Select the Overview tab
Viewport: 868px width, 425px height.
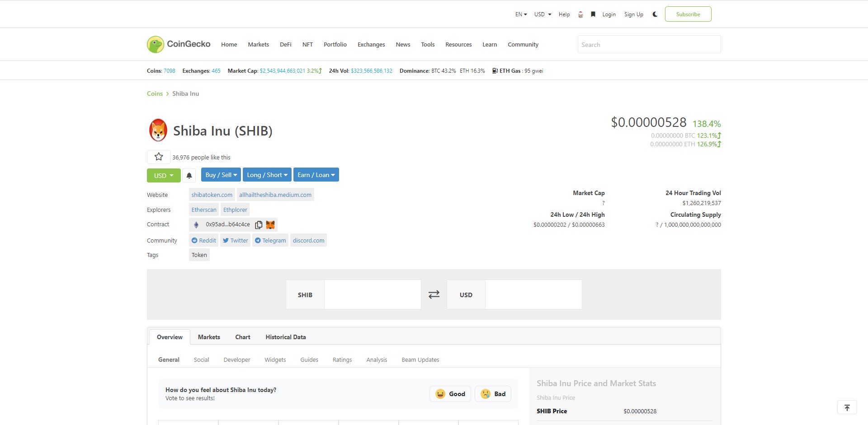point(170,337)
